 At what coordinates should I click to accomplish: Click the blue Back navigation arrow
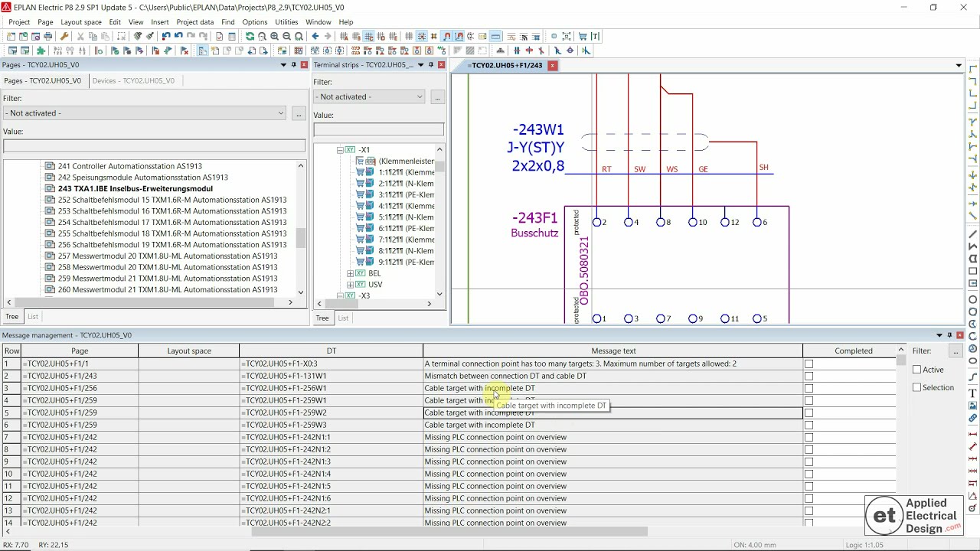tap(315, 37)
